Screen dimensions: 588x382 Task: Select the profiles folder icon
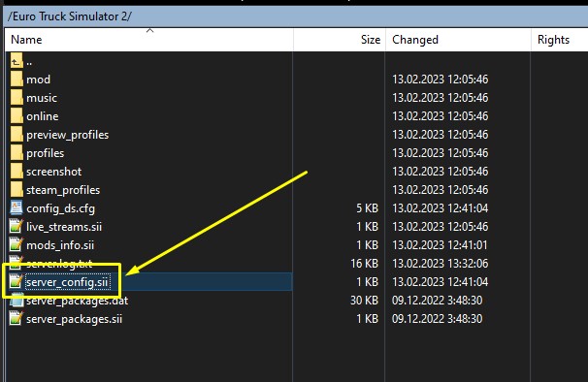coord(16,152)
